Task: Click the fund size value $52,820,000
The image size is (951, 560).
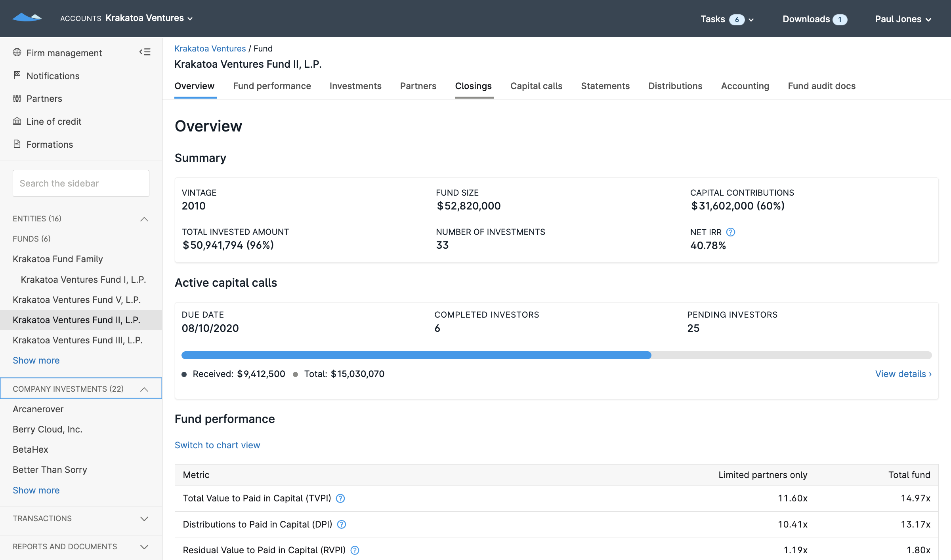Action: tap(469, 206)
